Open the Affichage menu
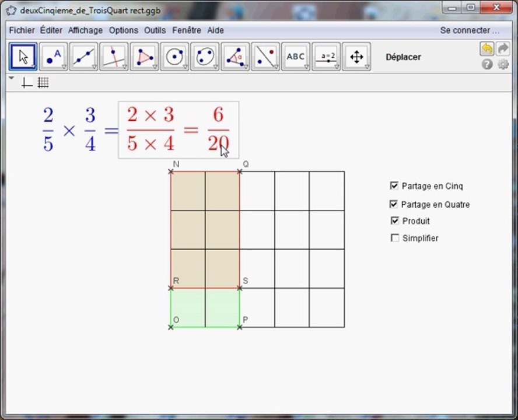 pos(86,30)
